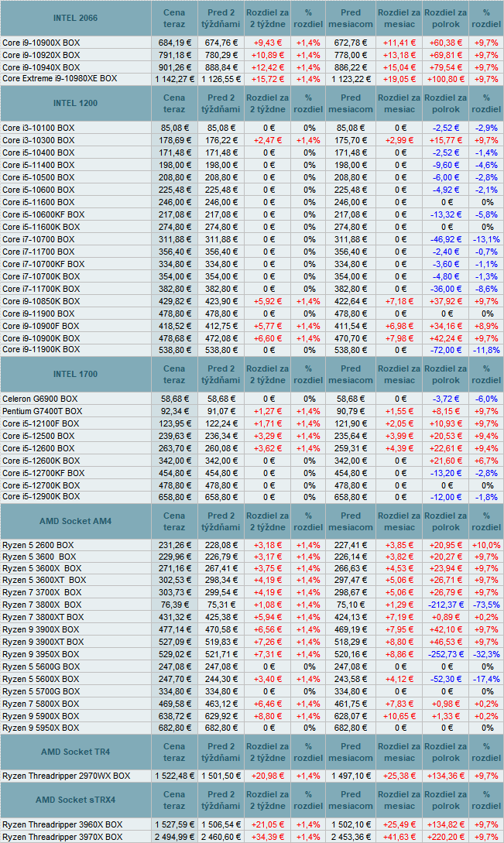Click the -252,73 € half-year difference cell
This screenshot has height=843, width=504.
click(x=446, y=654)
